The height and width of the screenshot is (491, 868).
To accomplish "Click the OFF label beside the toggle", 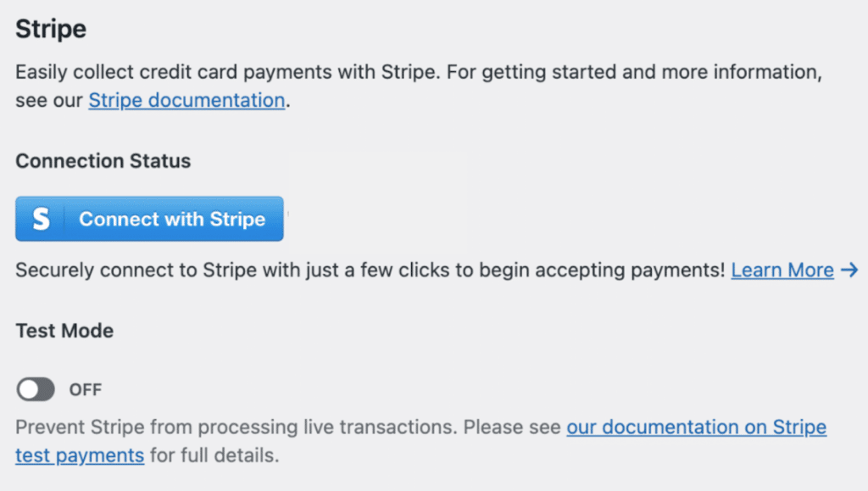I will click(x=86, y=390).
